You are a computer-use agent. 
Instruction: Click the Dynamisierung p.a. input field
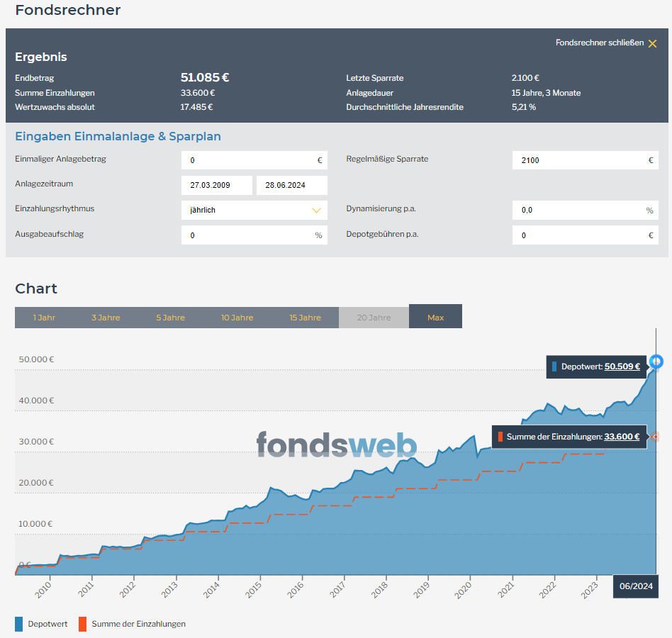coord(578,211)
